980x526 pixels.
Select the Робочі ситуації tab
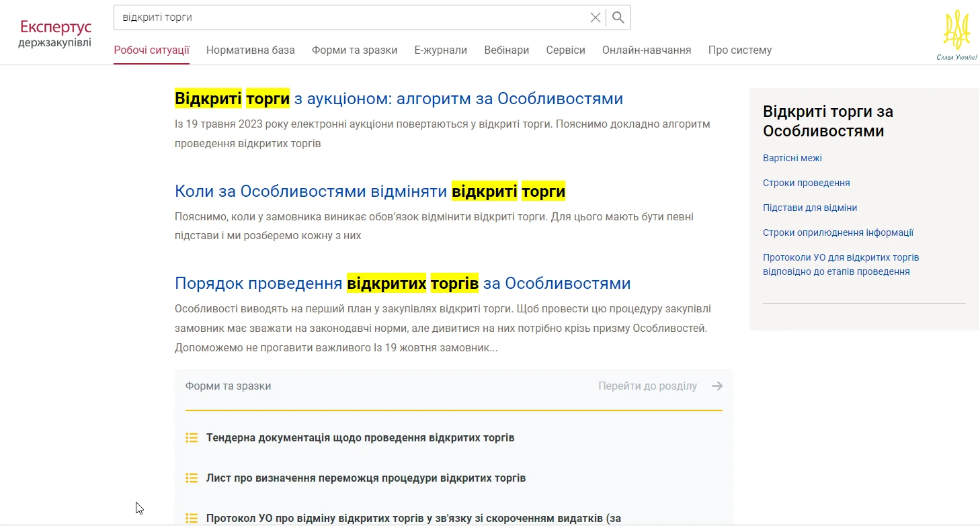point(151,50)
